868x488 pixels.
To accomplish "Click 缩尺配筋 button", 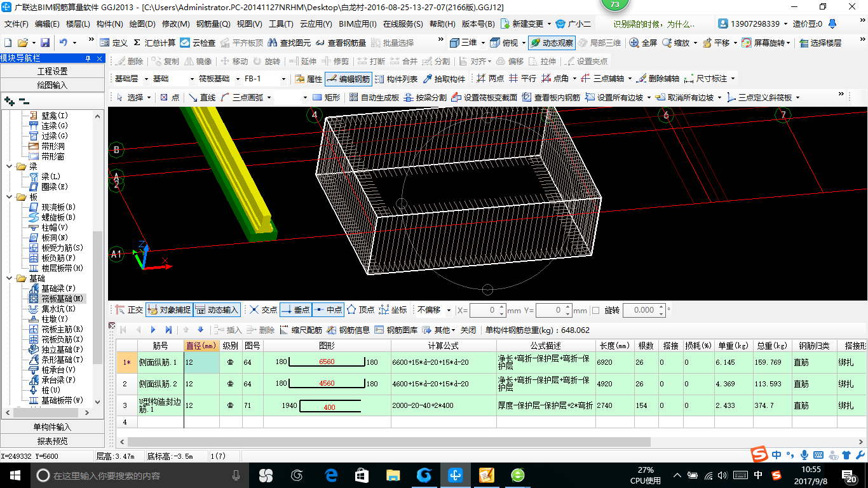I will (x=301, y=330).
